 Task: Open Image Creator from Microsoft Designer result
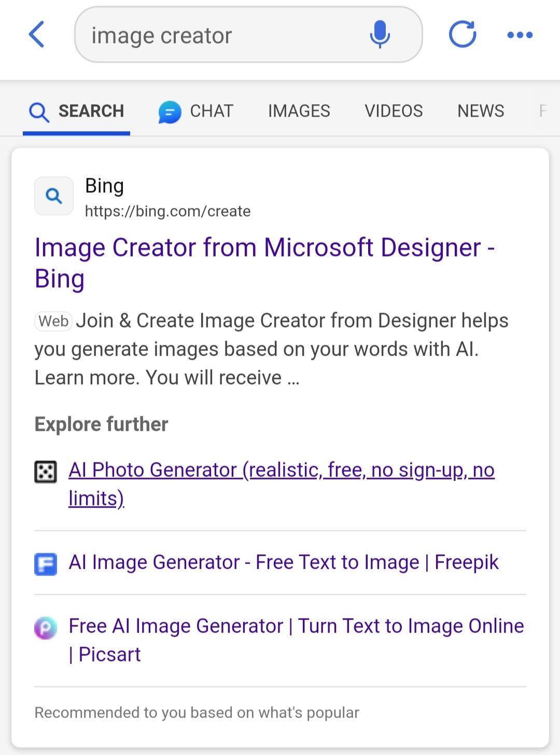(264, 263)
